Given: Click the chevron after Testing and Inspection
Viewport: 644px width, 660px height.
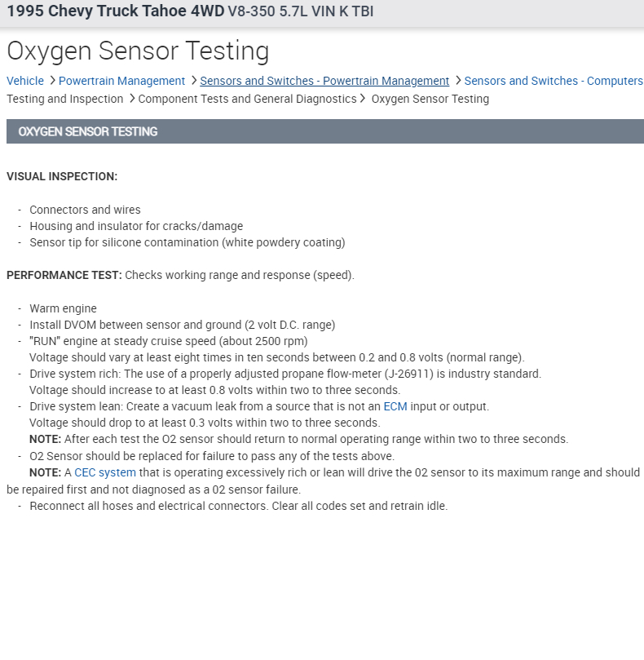Looking at the screenshot, I should click(131, 99).
